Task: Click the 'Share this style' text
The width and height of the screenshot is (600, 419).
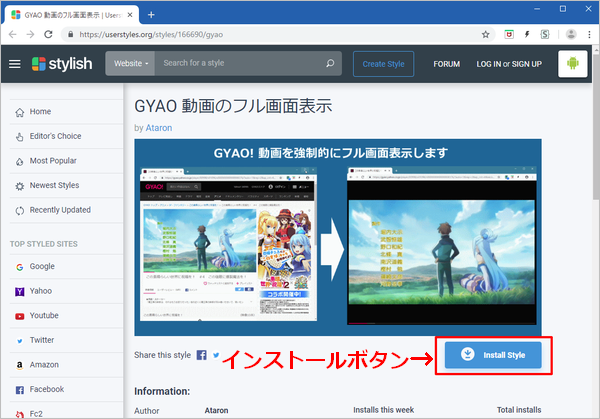Action: pos(162,355)
